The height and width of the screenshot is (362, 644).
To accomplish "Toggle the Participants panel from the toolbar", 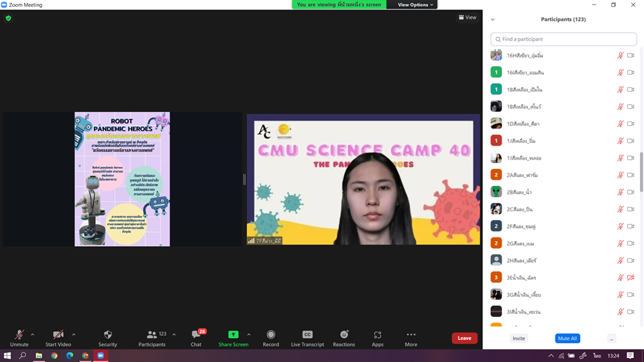I will [x=152, y=337].
